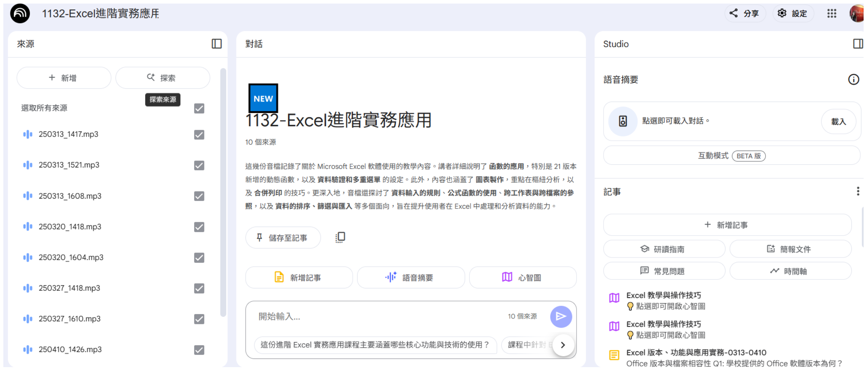Toggle the 選取所有來源 checkbox
The height and width of the screenshot is (374, 868).
199,109
